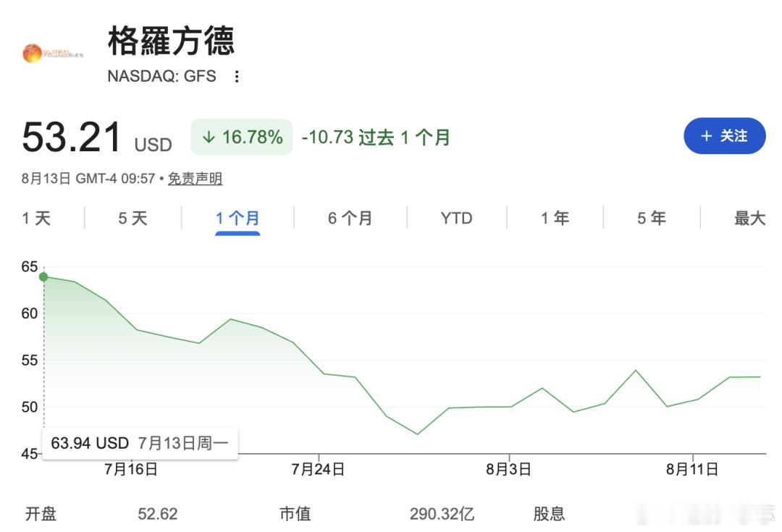Show the 1 年 chart range
The height and width of the screenshot is (532, 782).
(555, 218)
